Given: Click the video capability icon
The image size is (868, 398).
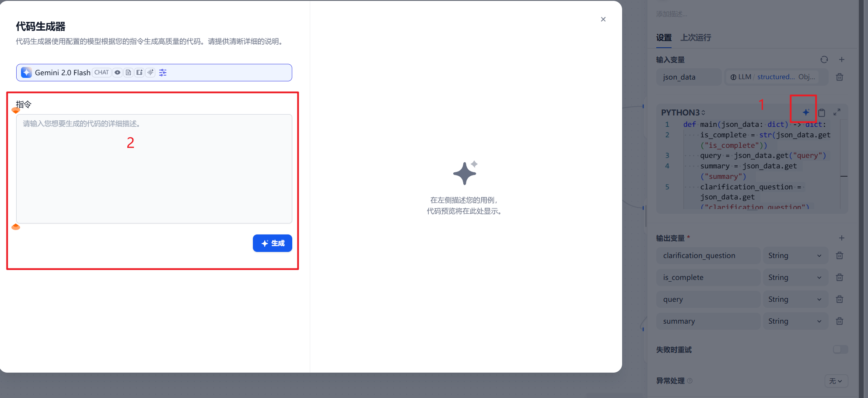Looking at the screenshot, I should 139,73.
